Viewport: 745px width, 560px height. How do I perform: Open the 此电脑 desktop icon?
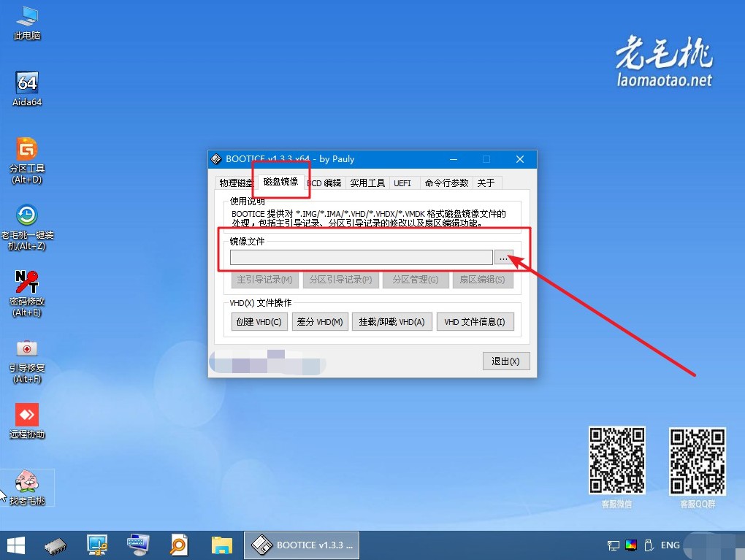tap(26, 23)
